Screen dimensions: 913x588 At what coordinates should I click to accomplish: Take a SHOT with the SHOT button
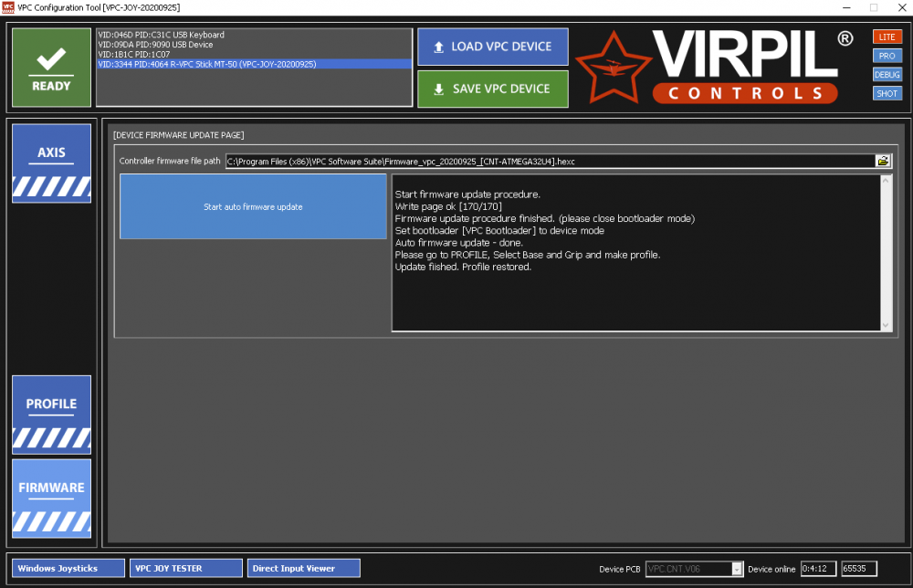[887, 93]
